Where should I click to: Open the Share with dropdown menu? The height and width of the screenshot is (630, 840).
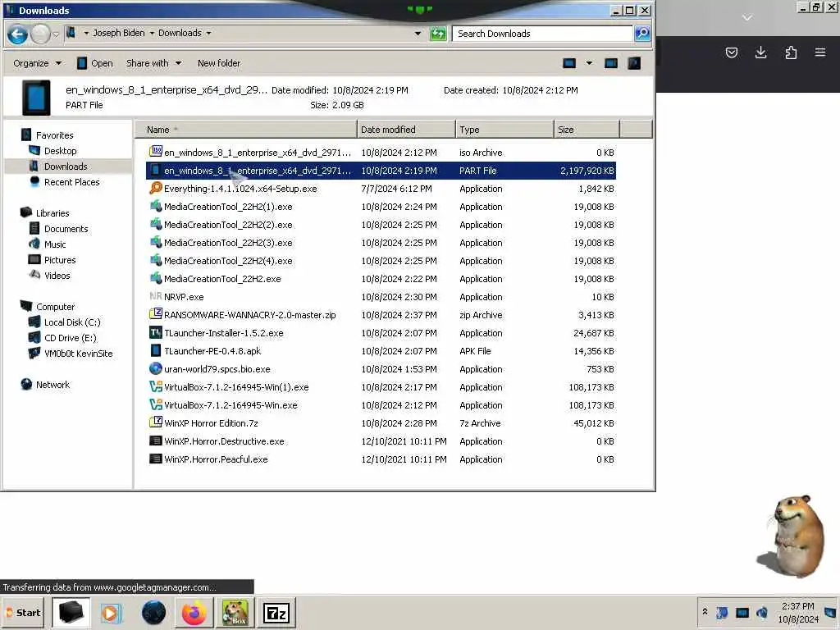click(153, 63)
